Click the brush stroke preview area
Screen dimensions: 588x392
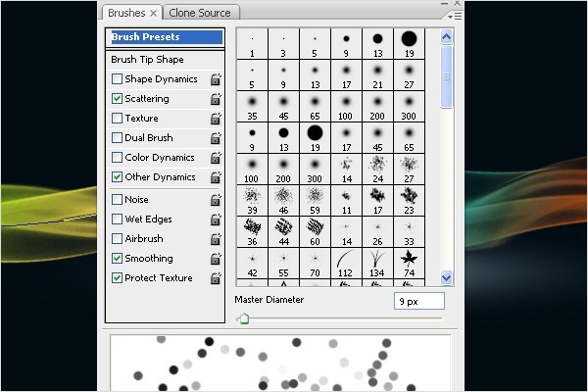point(280,363)
